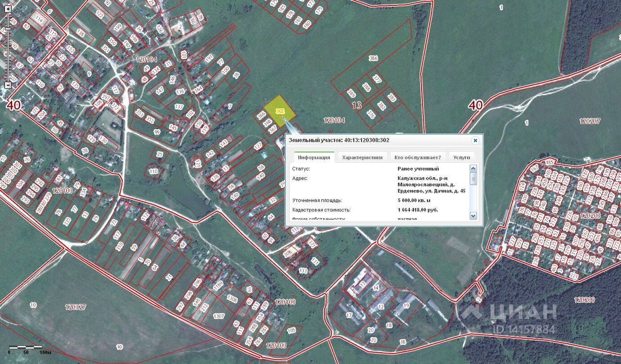Screen dimensions: 621x364
Task: Click the Статус: label
Action: click(301, 169)
